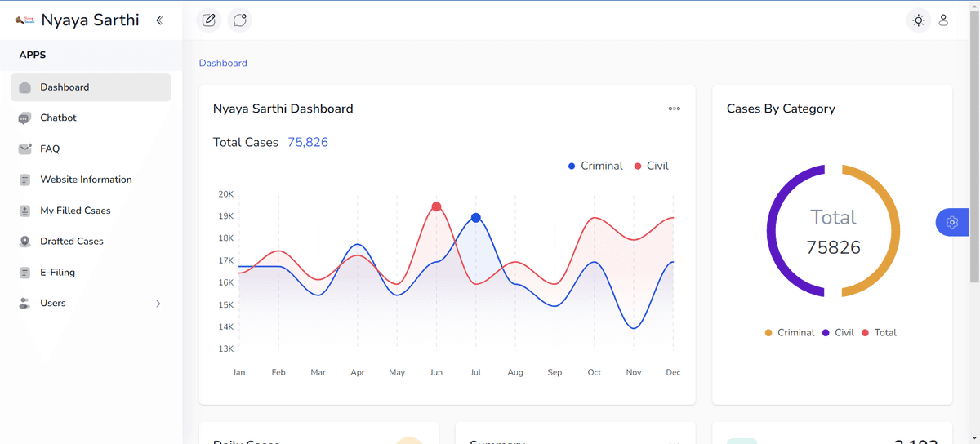
Task: Open the Users menu item
Action: [91, 304]
